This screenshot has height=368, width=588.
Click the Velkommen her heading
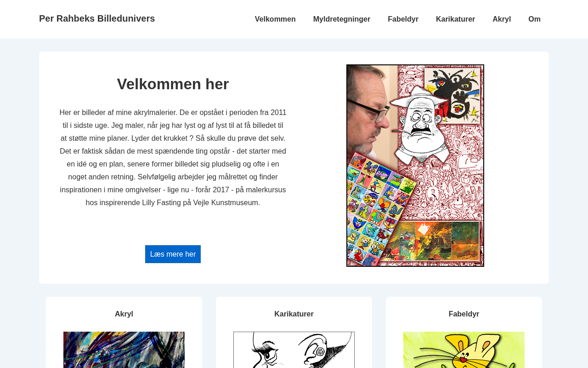(x=173, y=84)
